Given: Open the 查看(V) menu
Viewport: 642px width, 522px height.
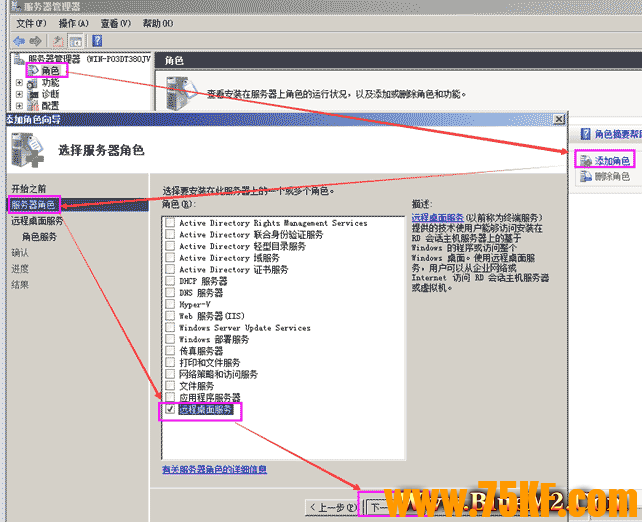Looking at the screenshot, I should pyautogui.click(x=116, y=23).
